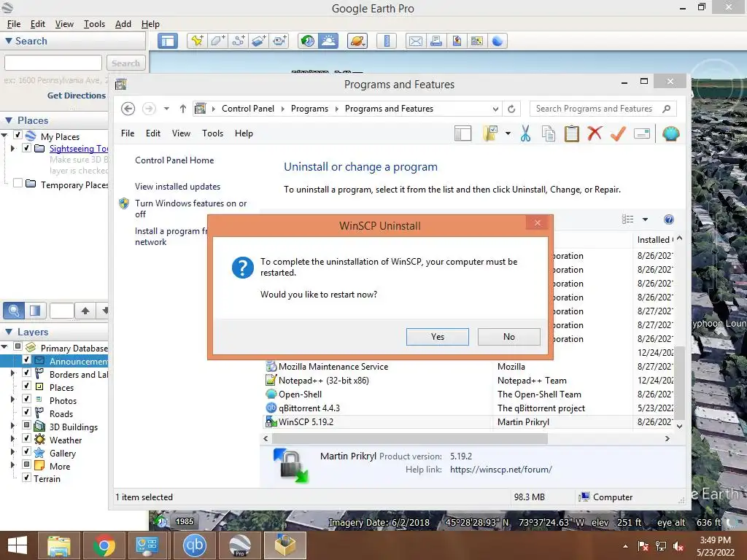Click the Add Image Overlay icon

(259, 41)
